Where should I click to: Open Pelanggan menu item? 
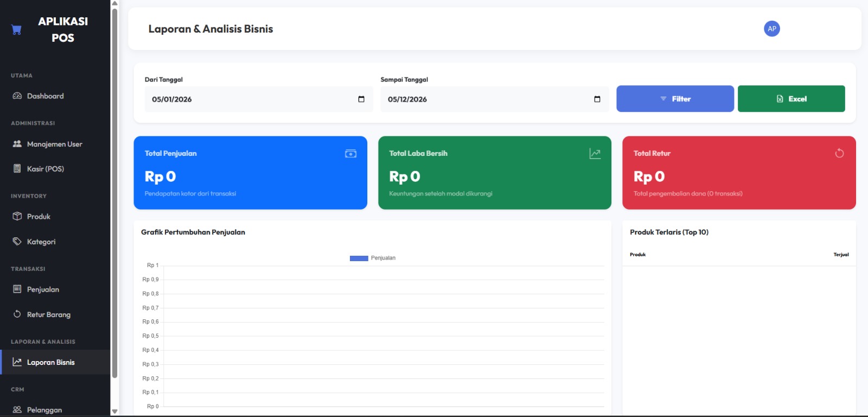pyautogui.click(x=55, y=409)
